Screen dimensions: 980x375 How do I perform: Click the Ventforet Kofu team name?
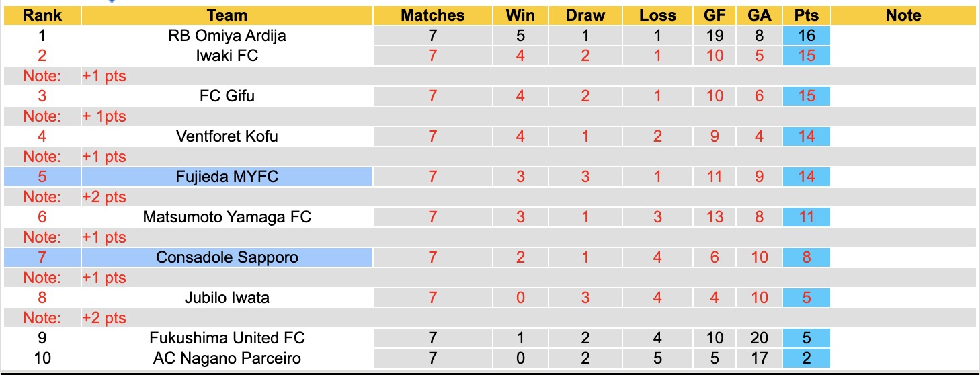pyautogui.click(x=227, y=136)
